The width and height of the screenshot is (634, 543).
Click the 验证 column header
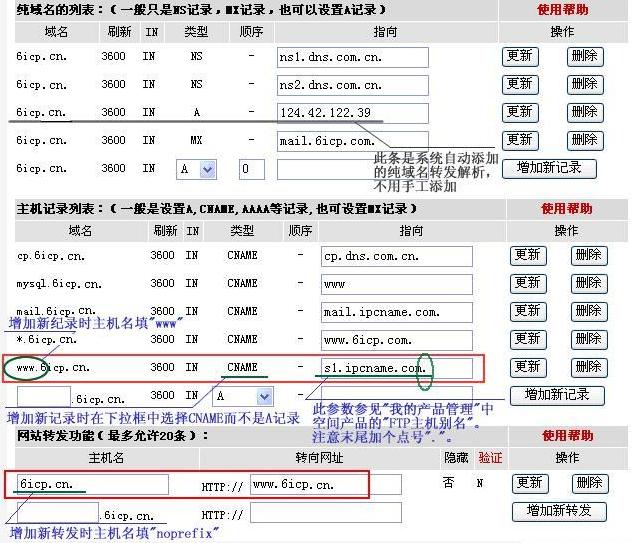490,458
